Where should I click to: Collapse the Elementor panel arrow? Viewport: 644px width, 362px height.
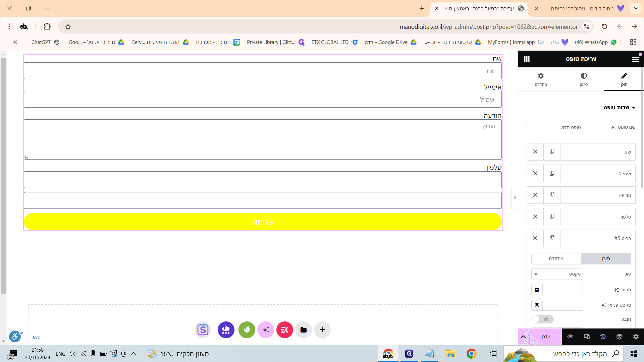pos(515,198)
